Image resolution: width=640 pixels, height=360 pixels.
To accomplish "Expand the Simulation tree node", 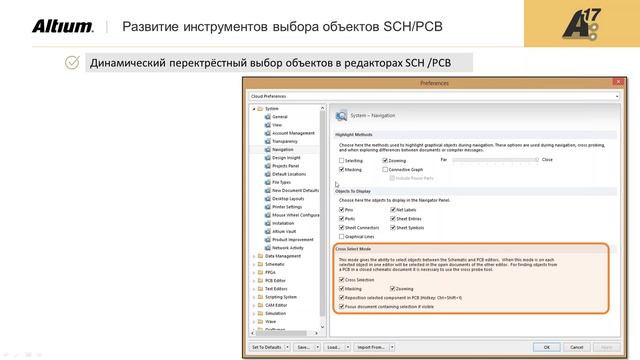I will point(254,313).
